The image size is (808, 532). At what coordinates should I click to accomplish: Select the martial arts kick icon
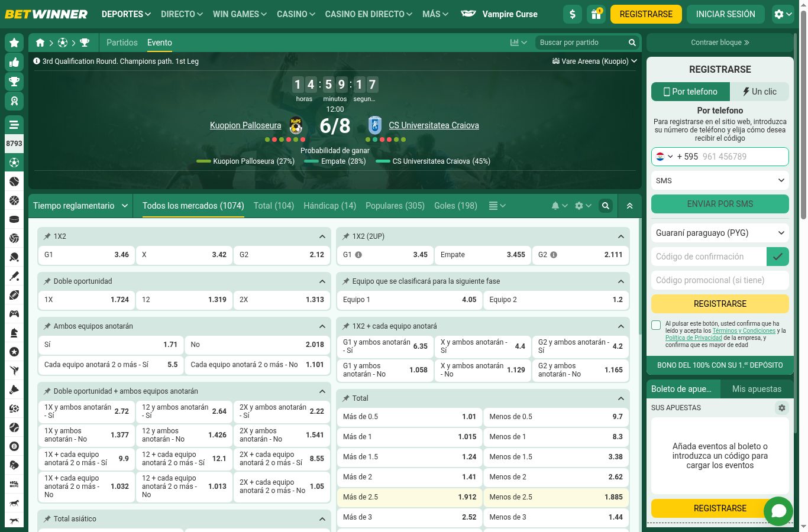14,371
